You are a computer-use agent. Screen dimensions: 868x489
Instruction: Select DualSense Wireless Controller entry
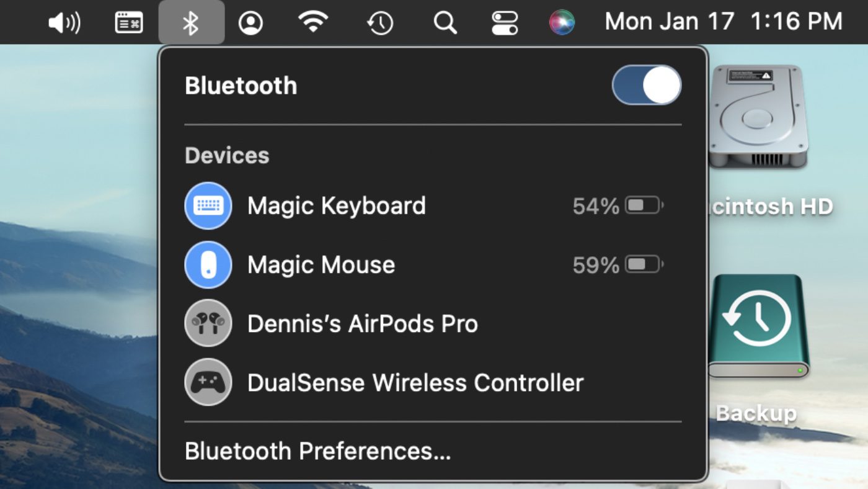pyautogui.click(x=415, y=383)
